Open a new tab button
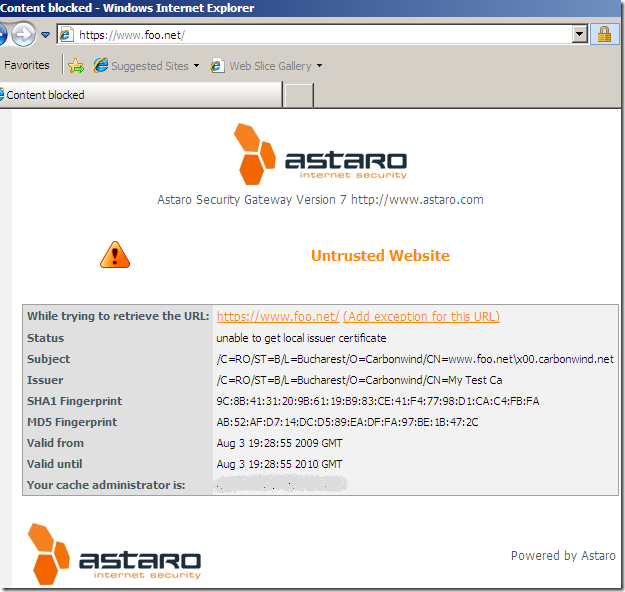Viewport: 625px width, 592px height. [x=299, y=96]
